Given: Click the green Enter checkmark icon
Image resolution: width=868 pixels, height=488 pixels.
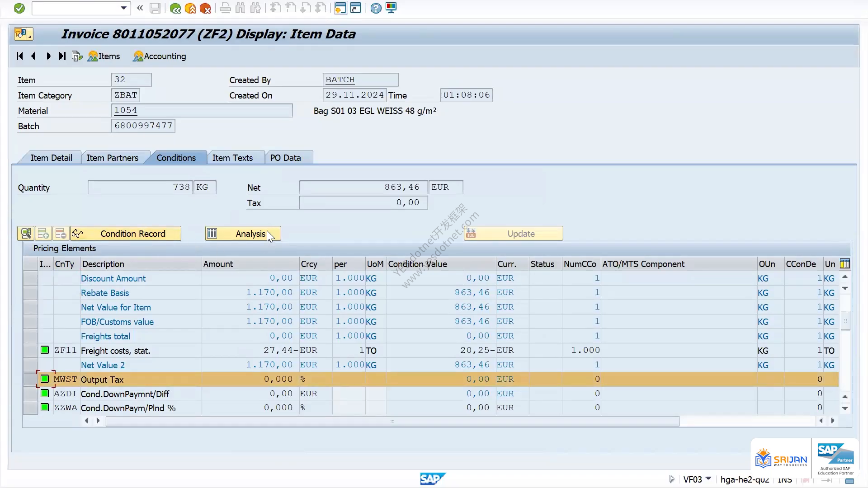Looking at the screenshot, I should 19,8.
